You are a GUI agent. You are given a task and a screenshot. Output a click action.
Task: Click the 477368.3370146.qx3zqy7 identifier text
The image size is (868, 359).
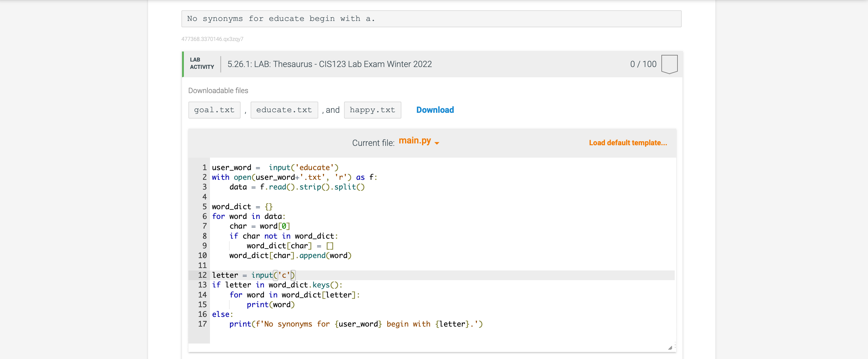pos(212,39)
